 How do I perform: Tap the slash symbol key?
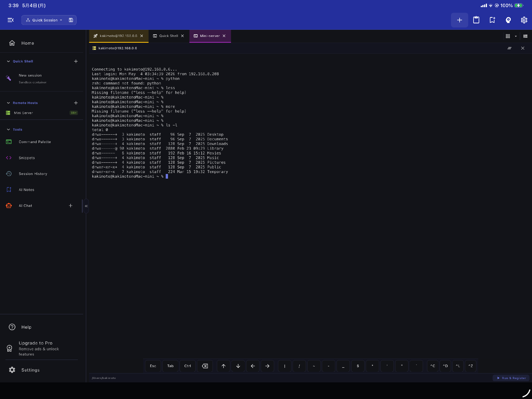pos(299,366)
